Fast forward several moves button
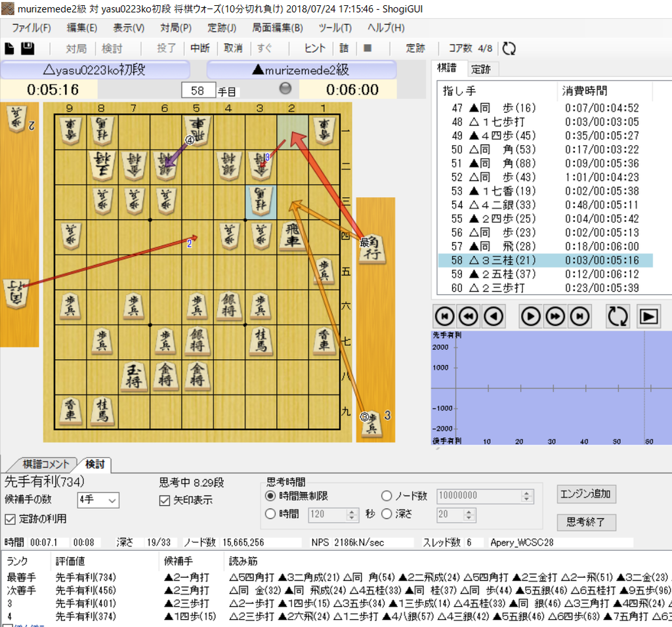Screen dimensions: 672x627 point(555,316)
